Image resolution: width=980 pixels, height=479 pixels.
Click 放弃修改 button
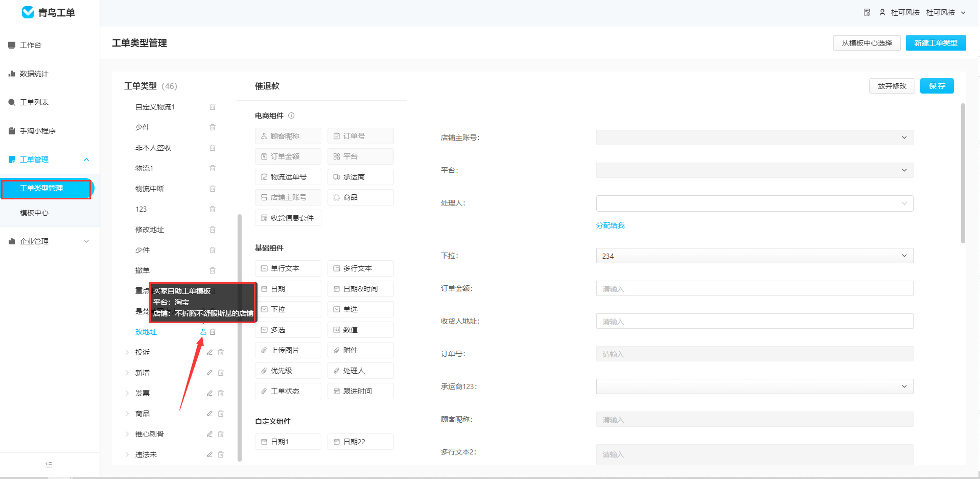point(892,86)
